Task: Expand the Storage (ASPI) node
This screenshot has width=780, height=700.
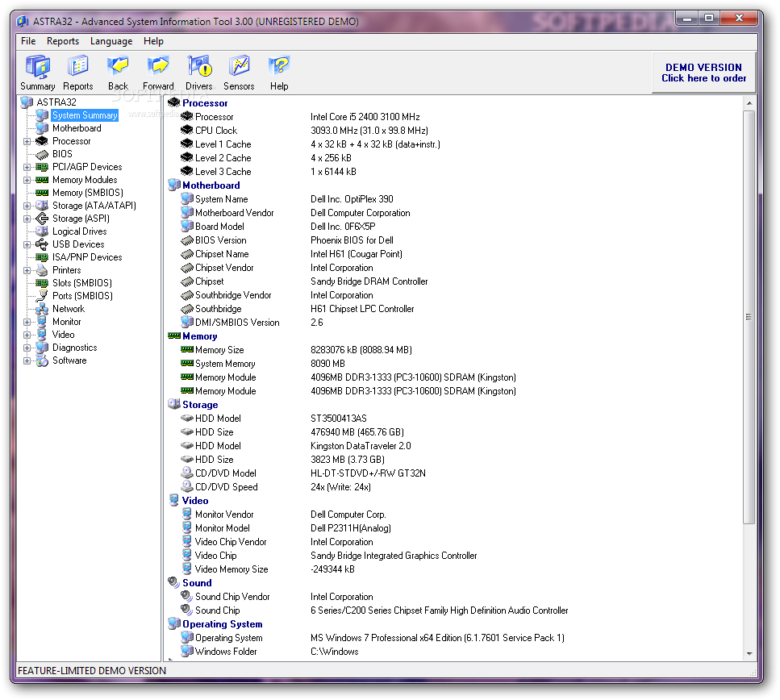Action: [27, 219]
